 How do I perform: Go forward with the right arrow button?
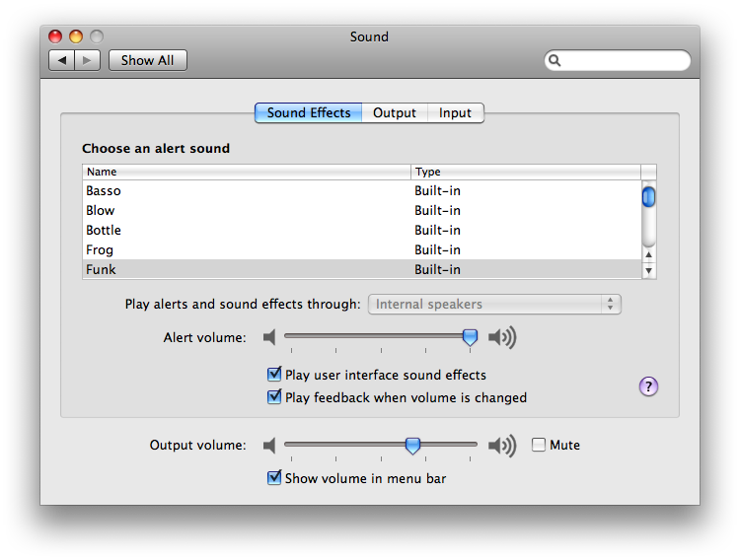(x=87, y=60)
